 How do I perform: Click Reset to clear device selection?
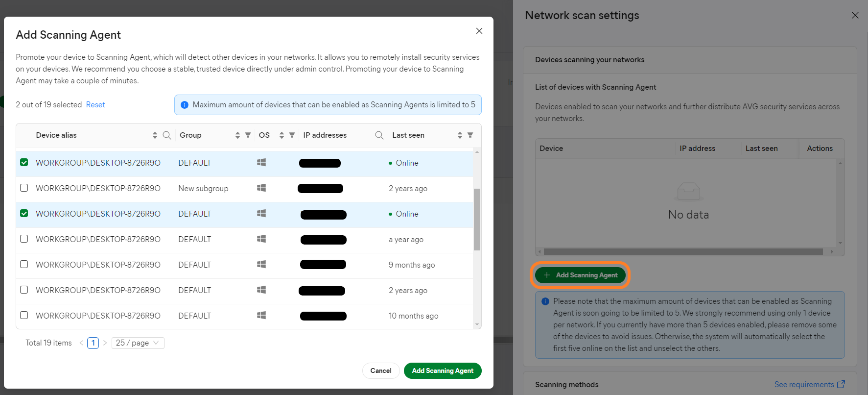[x=95, y=104]
